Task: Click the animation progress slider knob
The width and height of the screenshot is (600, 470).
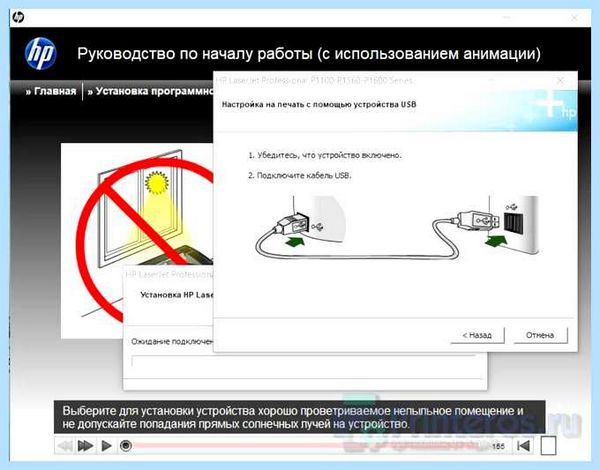Action: pos(126,446)
